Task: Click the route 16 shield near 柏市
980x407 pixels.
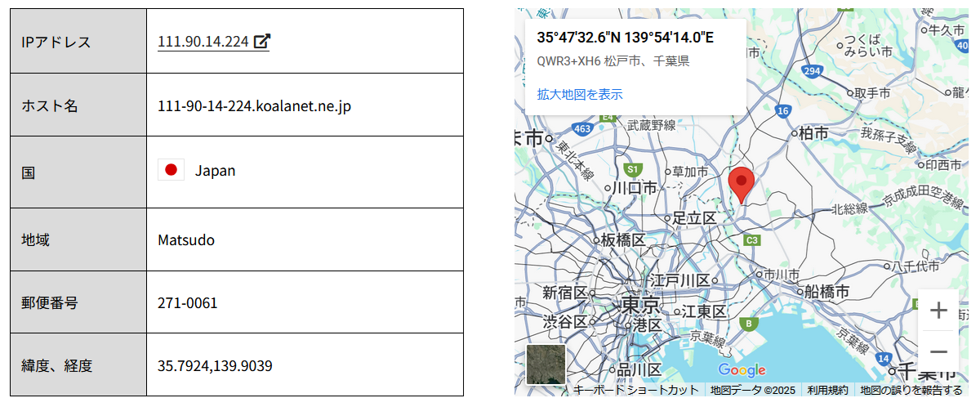Action: 782,110
